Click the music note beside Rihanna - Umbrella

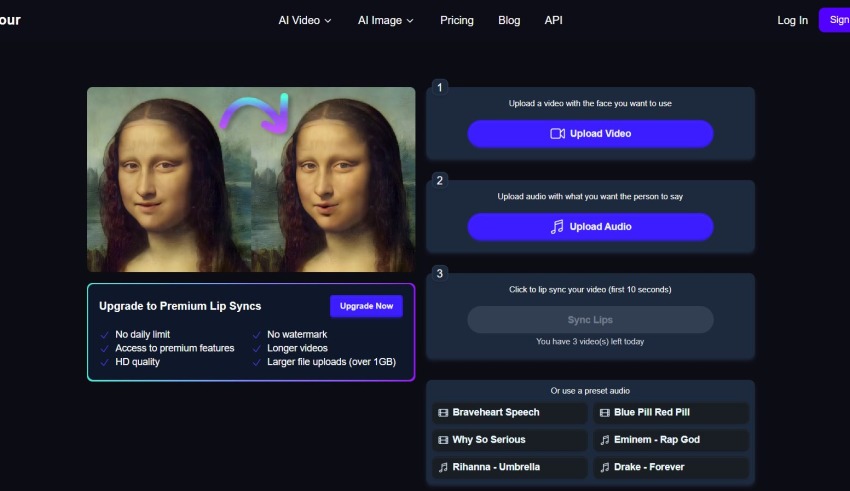pyautogui.click(x=442, y=467)
